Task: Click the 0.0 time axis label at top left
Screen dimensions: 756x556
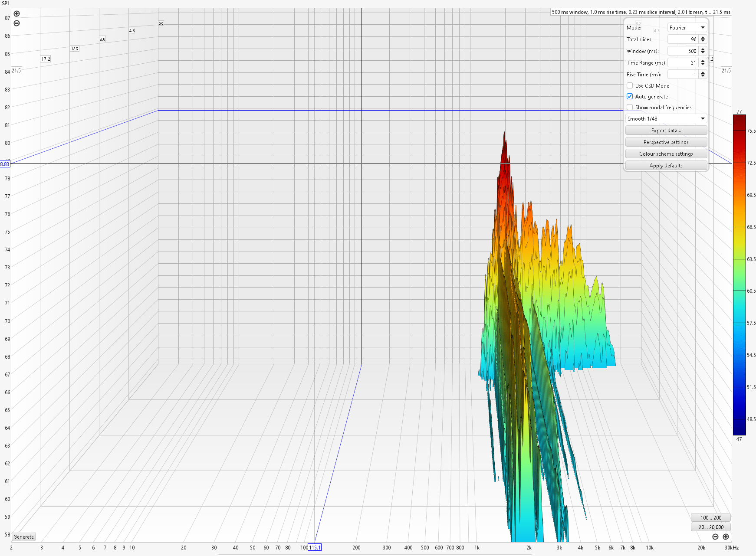Action: click(x=161, y=23)
